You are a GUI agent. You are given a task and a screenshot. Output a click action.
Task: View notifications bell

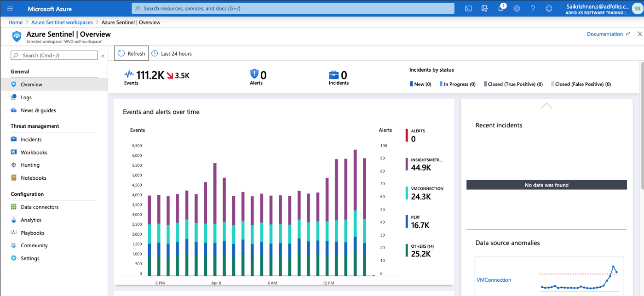[x=501, y=9]
